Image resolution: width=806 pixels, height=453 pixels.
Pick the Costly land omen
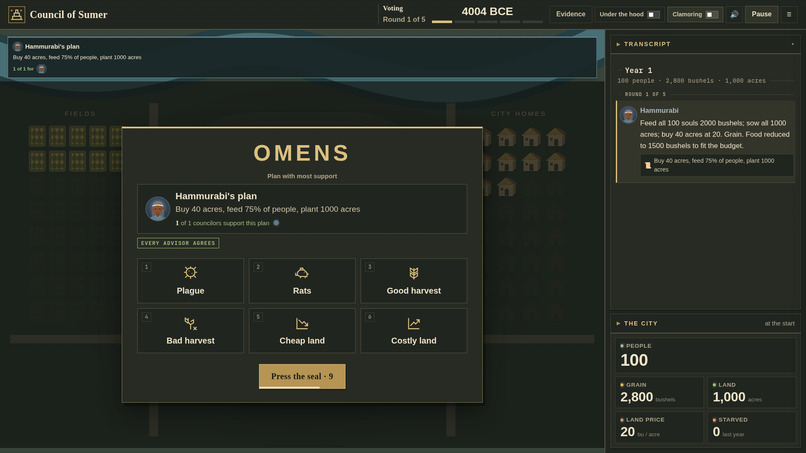click(414, 331)
